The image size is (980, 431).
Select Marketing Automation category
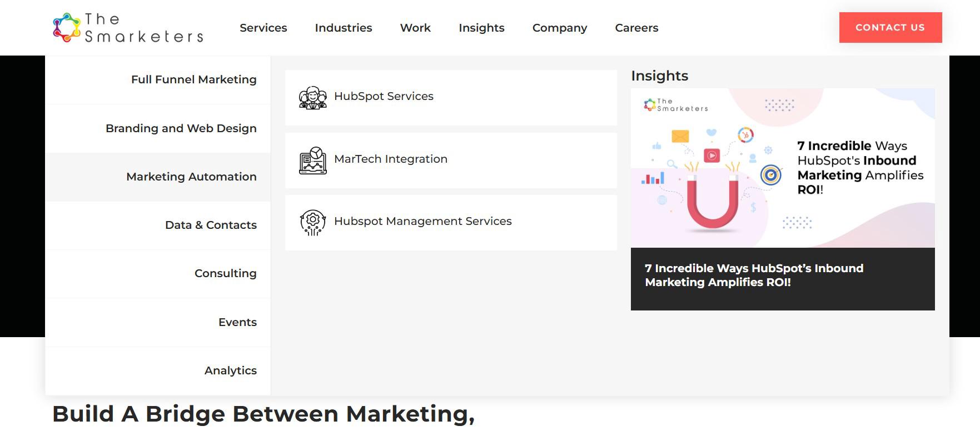pyautogui.click(x=191, y=177)
